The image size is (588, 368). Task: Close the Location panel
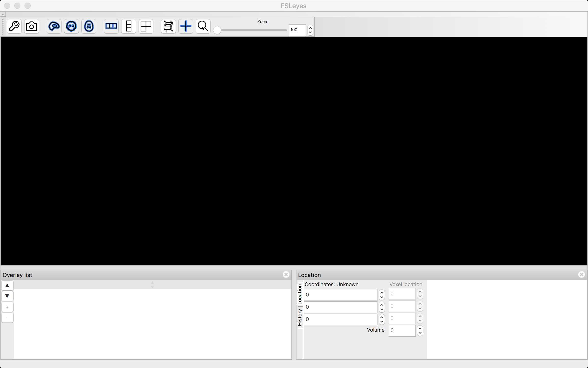pos(582,274)
